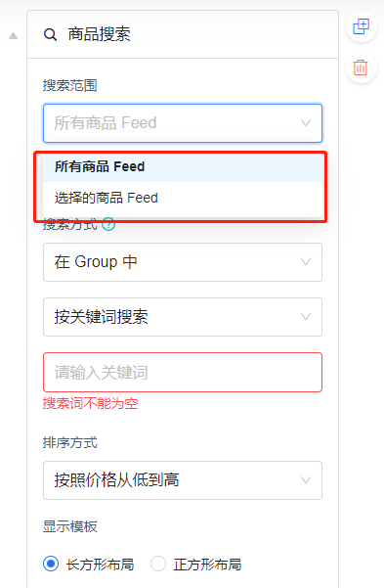
Task: Open the help tooltip icon next to 搜索方式
Action: coord(108,224)
